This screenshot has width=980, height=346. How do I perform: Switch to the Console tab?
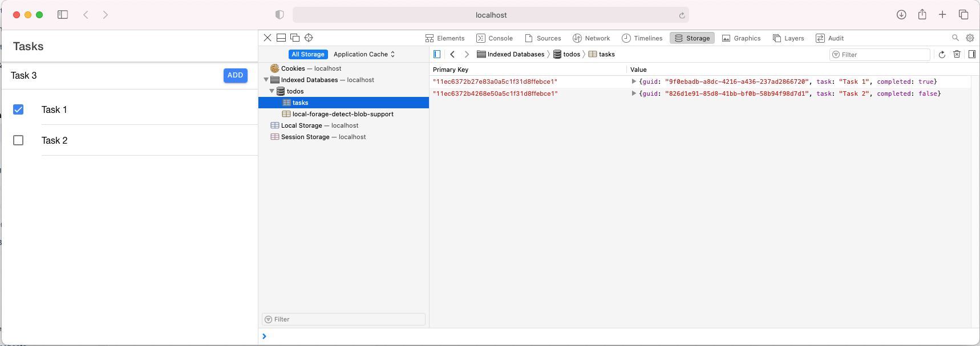(x=495, y=38)
